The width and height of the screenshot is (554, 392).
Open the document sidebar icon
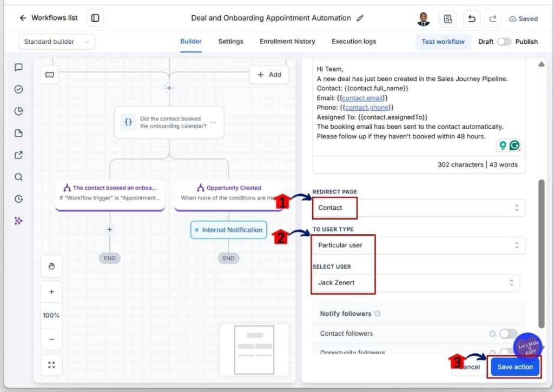click(x=19, y=133)
